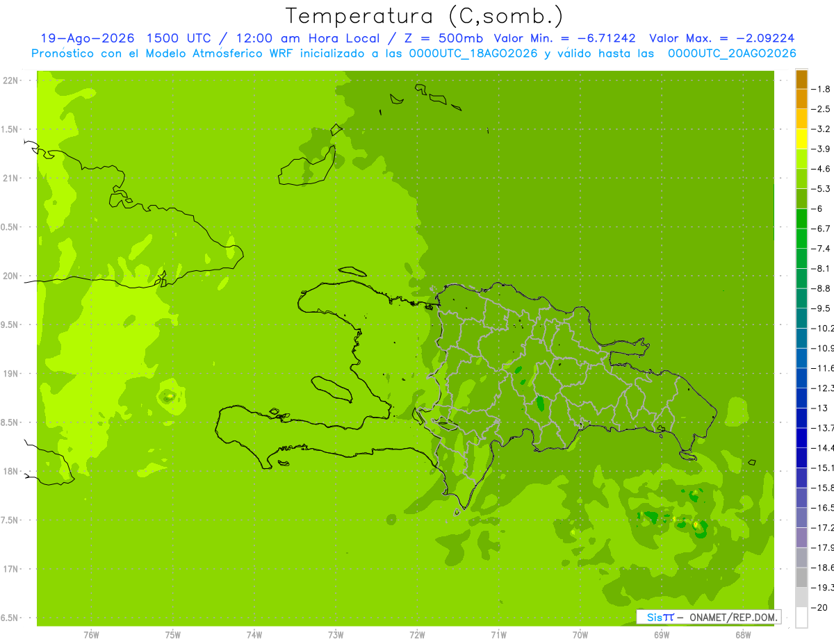Click the "20N" latitude axis label
The height and width of the screenshot is (644, 834).
click(11, 276)
